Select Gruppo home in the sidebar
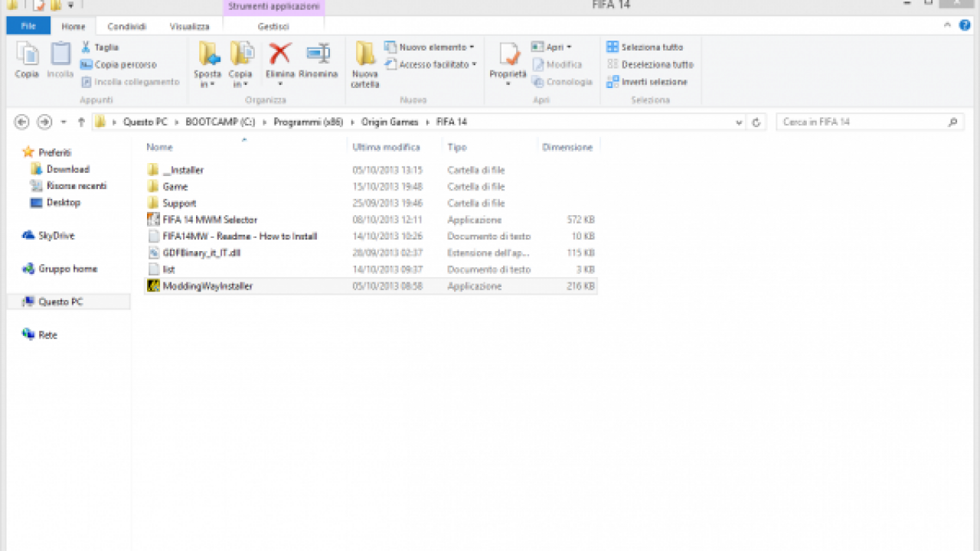 tap(67, 269)
